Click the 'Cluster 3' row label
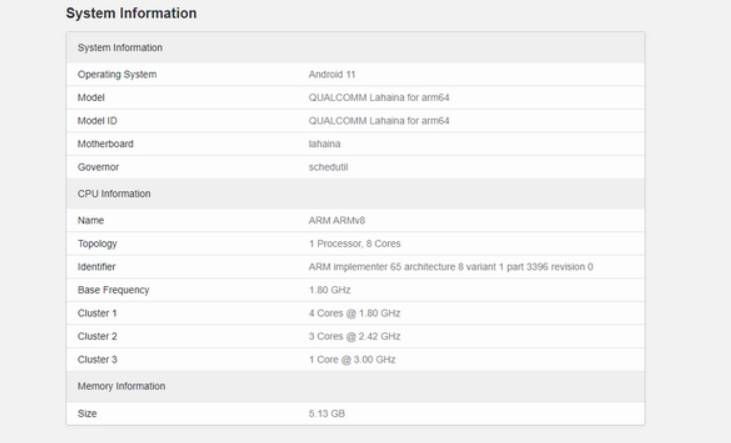 click(x=97, y=360)
